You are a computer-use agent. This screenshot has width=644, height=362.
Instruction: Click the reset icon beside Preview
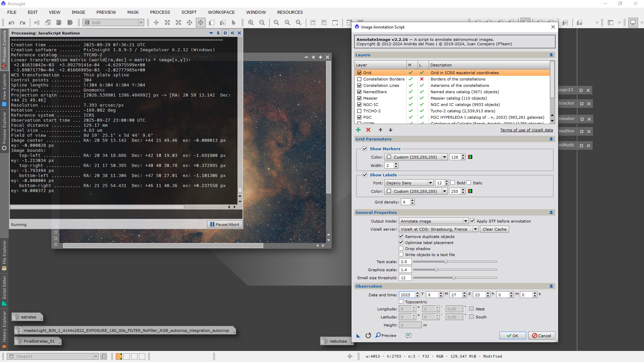click(368, 336)
